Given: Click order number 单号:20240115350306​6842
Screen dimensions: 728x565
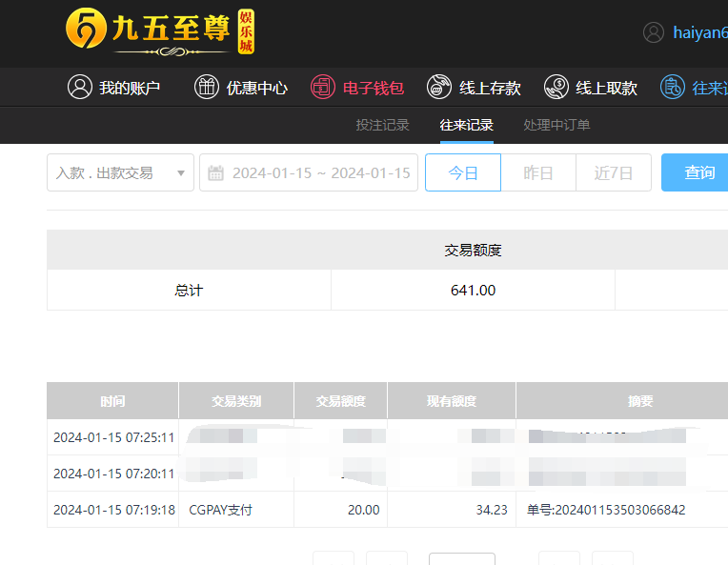Looking at the screenshot, I should (606, 510).
